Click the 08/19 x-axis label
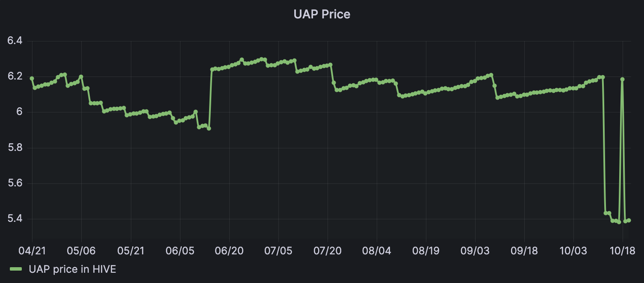Viewport: 644px width, 283px height. (426, 250)
